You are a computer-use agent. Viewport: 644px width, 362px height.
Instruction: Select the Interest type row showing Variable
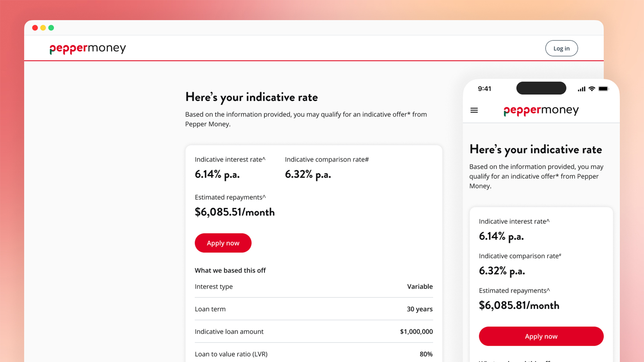(x=314, y=287)
